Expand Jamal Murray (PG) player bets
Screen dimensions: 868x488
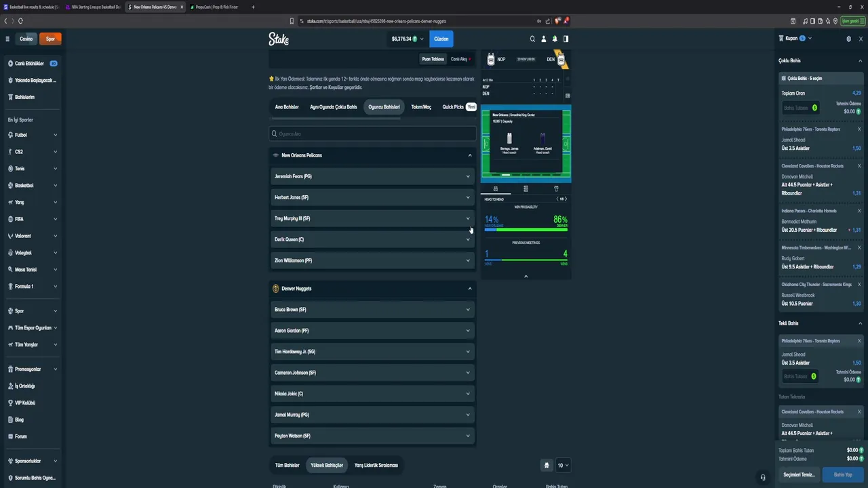[x=372, y=415]
